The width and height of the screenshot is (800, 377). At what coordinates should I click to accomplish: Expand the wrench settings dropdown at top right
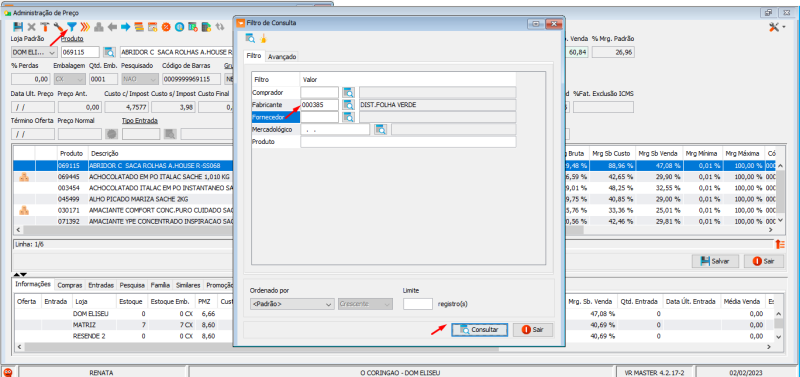coord(777,27)
